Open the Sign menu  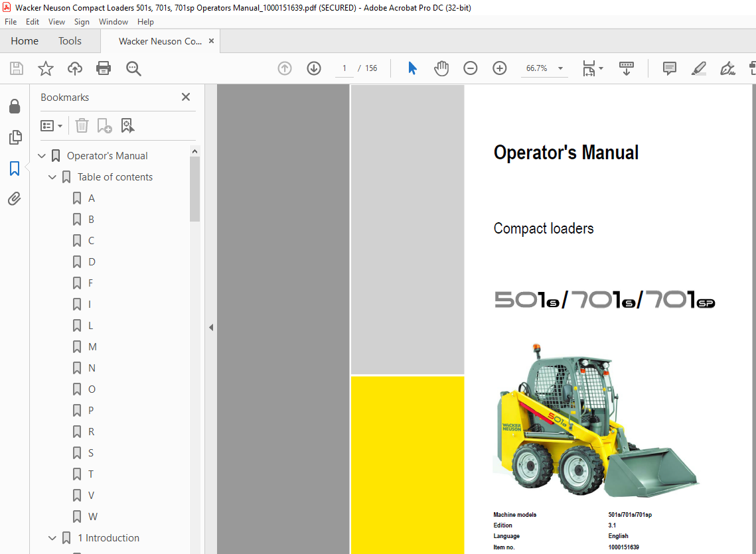[82, 22]
